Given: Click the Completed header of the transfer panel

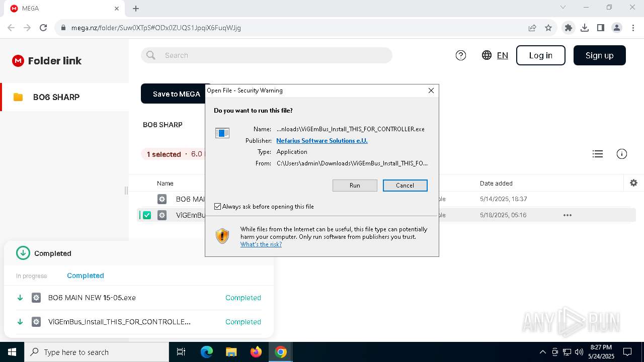Looking at the screenshot, I should (x=53, y=253).
